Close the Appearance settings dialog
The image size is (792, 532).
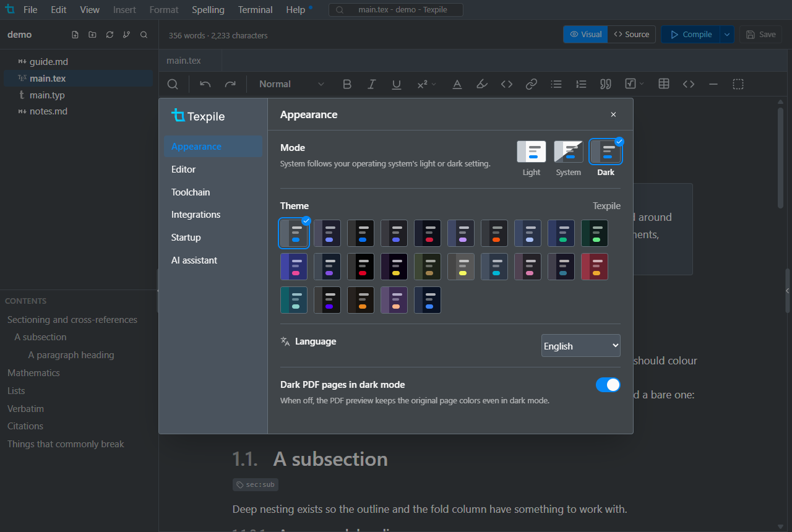(x=613, y=114)
